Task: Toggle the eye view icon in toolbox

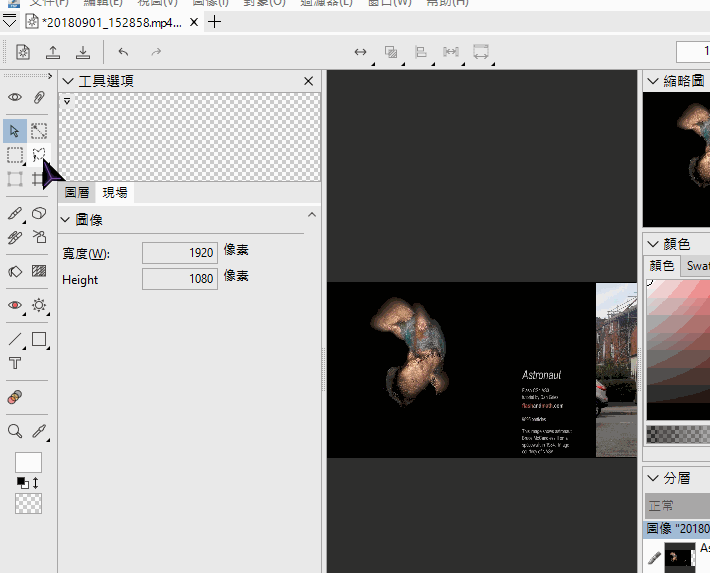Action: (x=15, y=97)
